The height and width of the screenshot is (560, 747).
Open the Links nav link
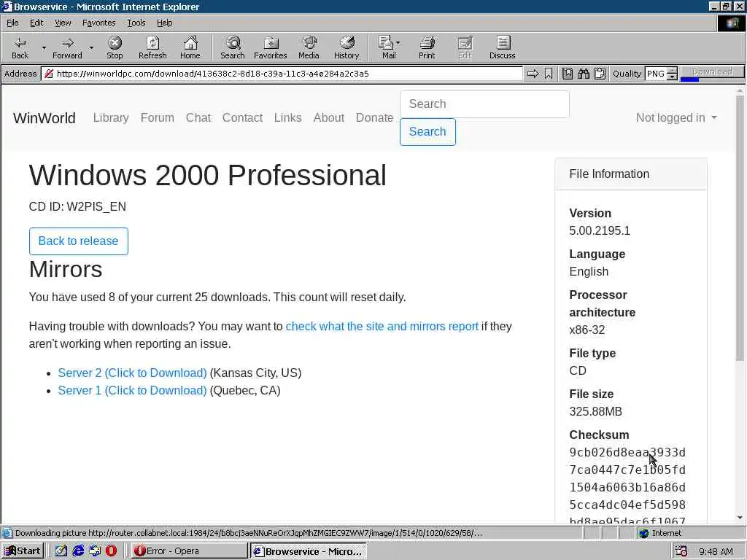click(287, 117)
